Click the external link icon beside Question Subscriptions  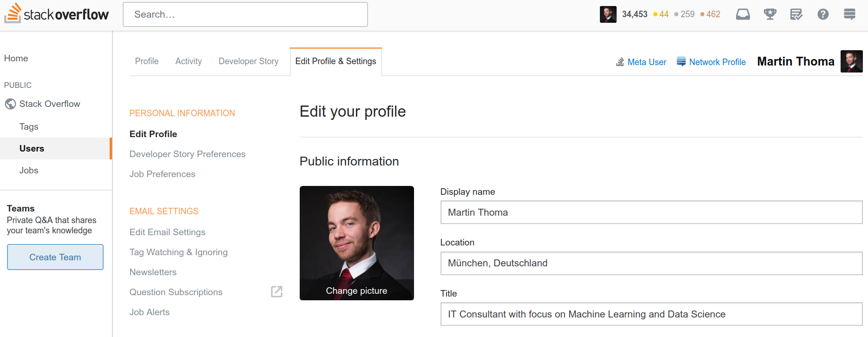[276, 291]
